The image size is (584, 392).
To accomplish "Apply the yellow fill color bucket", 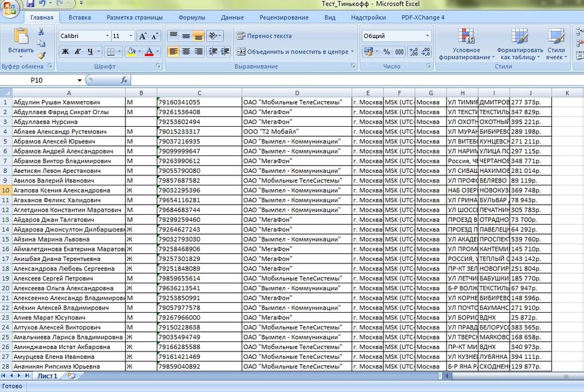I will [x=131, y=51].
